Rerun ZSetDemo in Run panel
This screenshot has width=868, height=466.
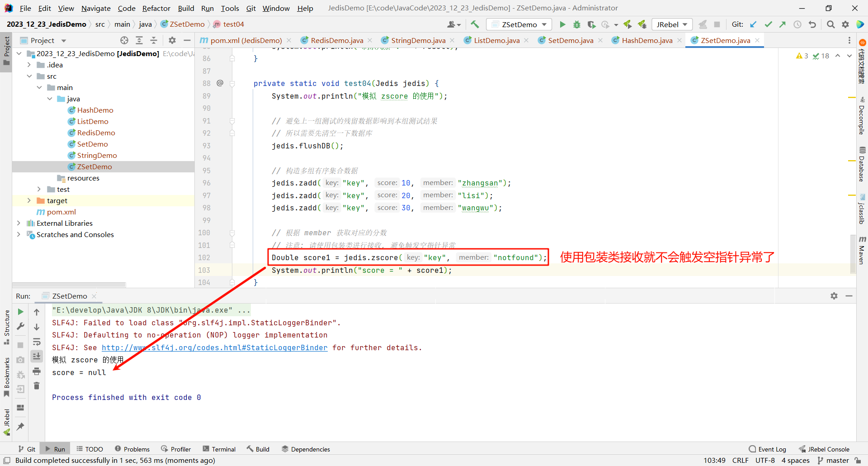tap(20, 312)
